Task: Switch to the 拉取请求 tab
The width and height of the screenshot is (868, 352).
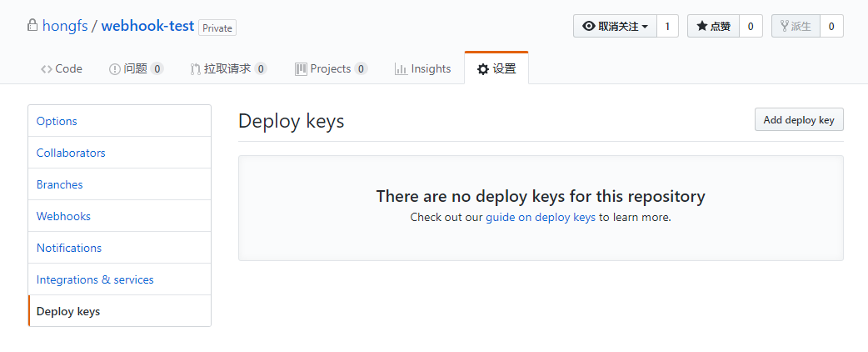Action: coord(228,68)
